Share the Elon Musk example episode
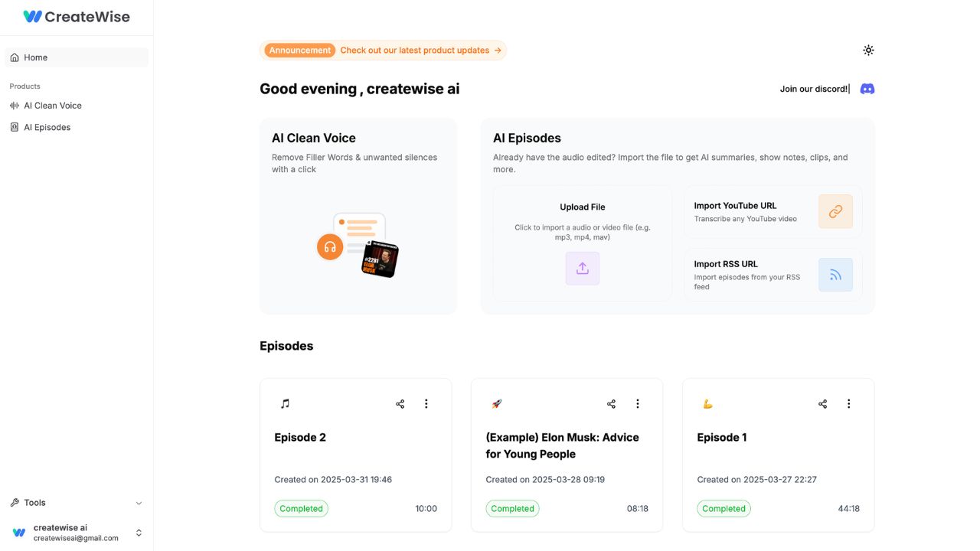 611,403
